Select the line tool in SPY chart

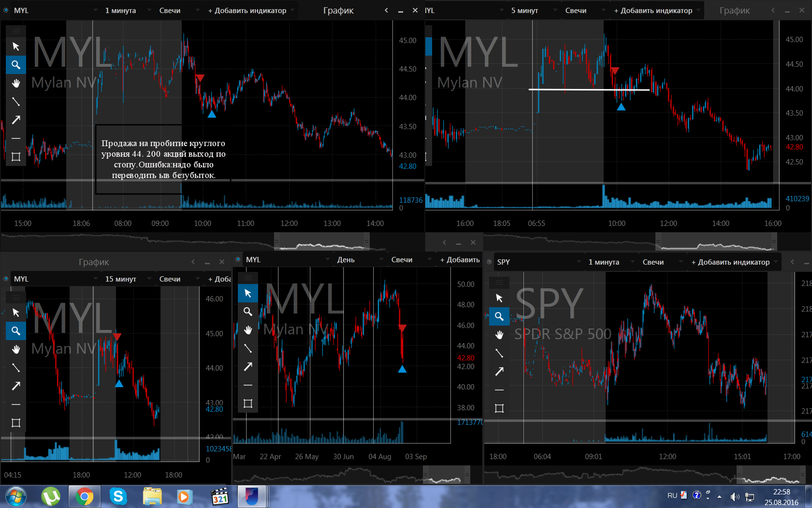point(499,353)
